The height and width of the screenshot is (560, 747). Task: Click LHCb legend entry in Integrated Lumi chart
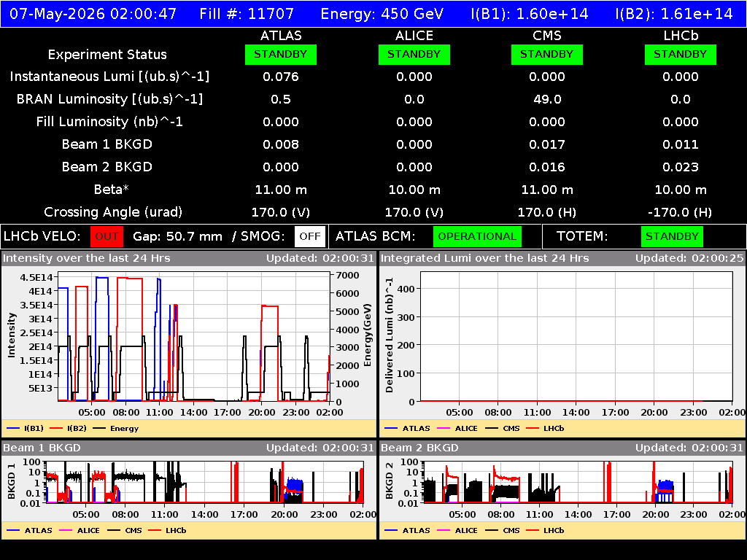(x=545, y=428)
